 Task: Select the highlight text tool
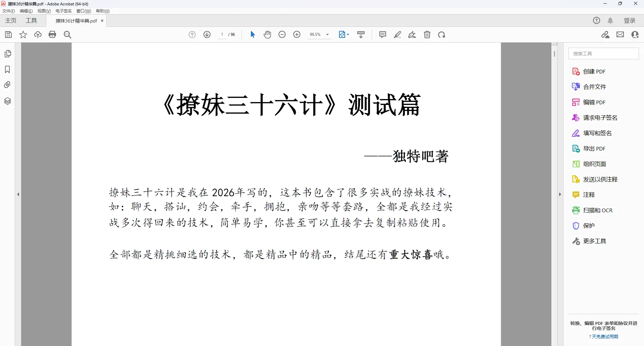pos(397,35)
